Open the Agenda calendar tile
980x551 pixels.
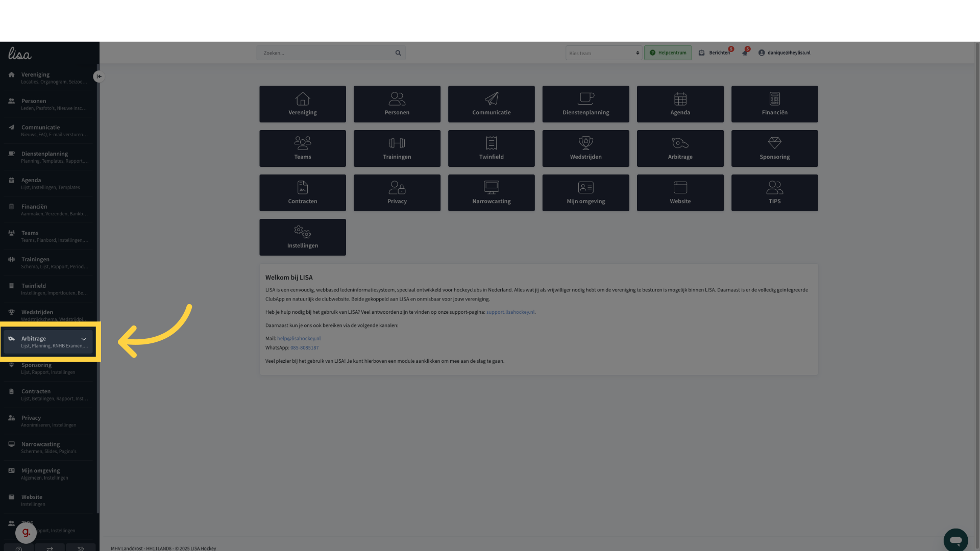click(x=680, y=104)
